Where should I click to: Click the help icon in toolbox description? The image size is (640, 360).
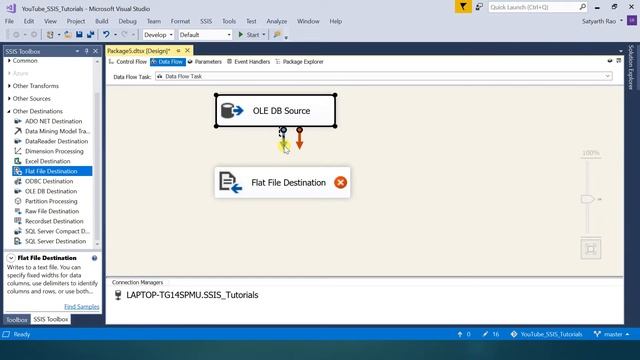point(94,258)
